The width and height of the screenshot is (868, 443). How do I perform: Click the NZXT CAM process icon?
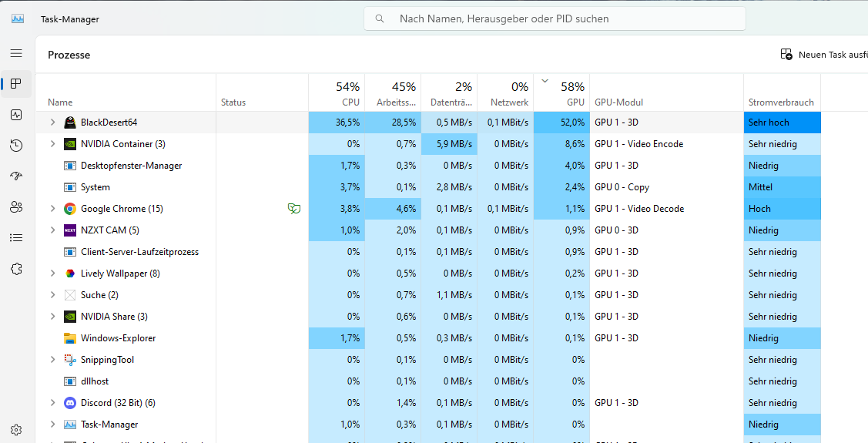(x=70, y=230)
